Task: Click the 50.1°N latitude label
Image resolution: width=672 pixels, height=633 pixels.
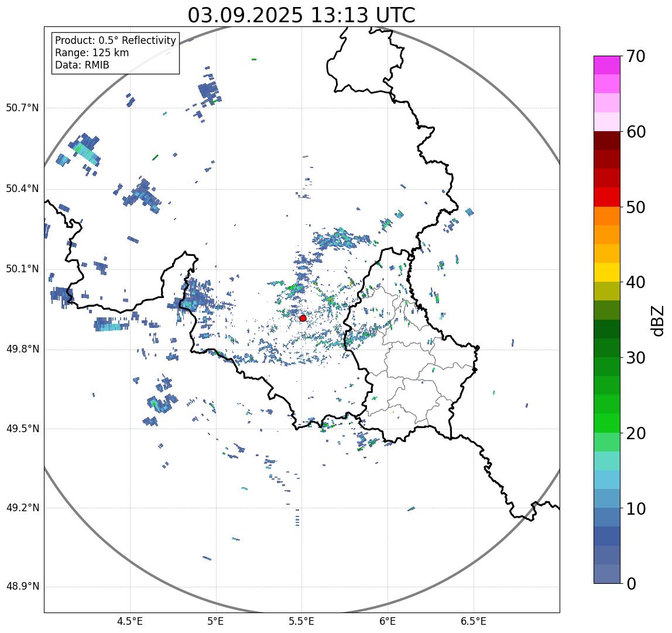Action: click(22, 269)
